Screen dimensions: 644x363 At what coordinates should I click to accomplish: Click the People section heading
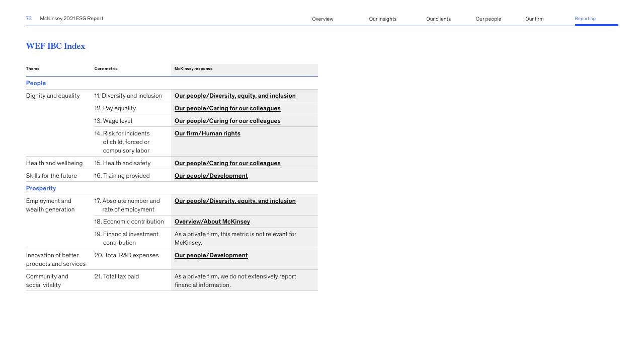click(36, 83)
